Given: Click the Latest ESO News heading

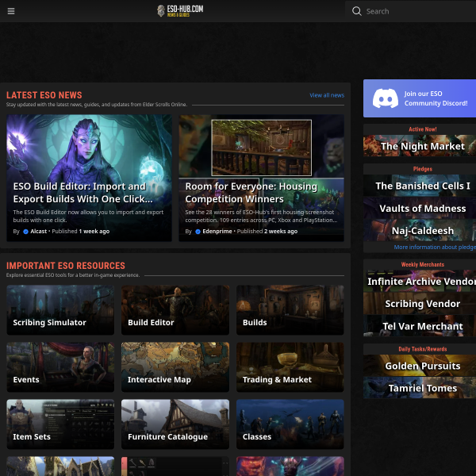Looking at the screenshot, I should tap(44, 95).
